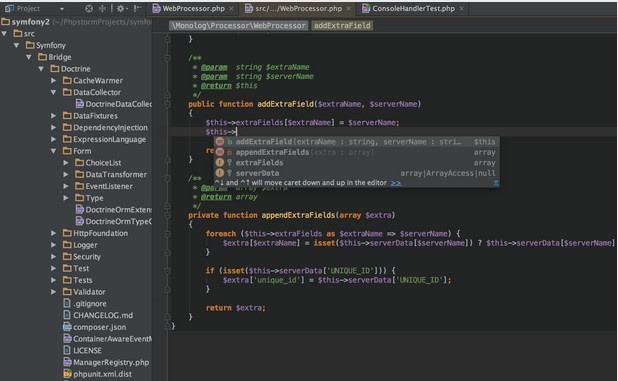
Task: Expand the DataTransformer folder arrow
Action: point(66,175)
